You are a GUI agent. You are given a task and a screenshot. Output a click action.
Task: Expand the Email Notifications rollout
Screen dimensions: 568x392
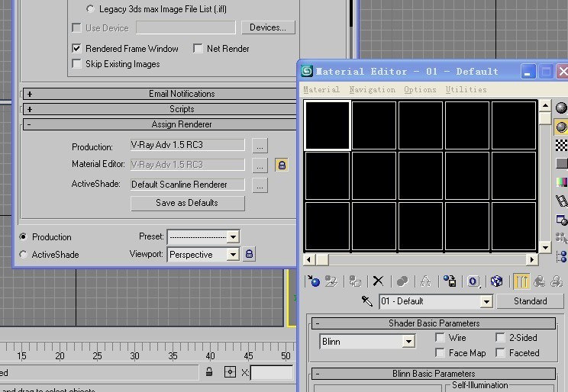[x=29, y=94]
